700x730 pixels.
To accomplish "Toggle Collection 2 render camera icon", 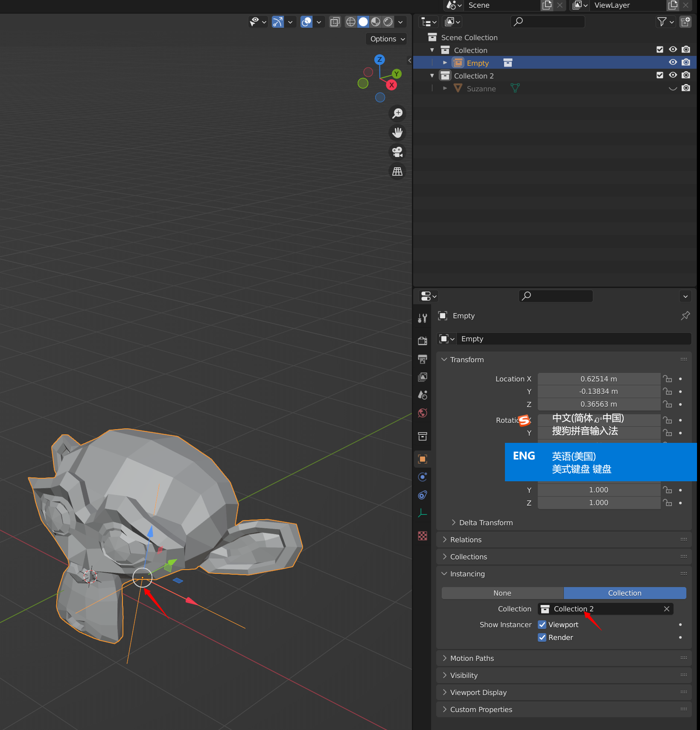I will point(686,75).
